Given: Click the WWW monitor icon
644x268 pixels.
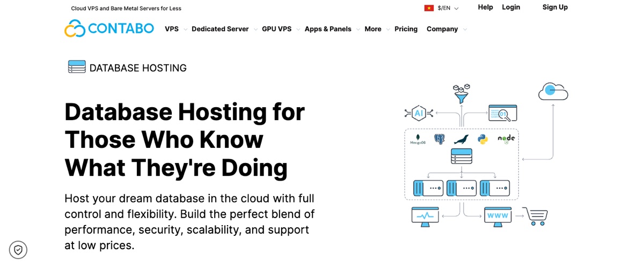Looking at the screenshot, I should click(498, 217).
